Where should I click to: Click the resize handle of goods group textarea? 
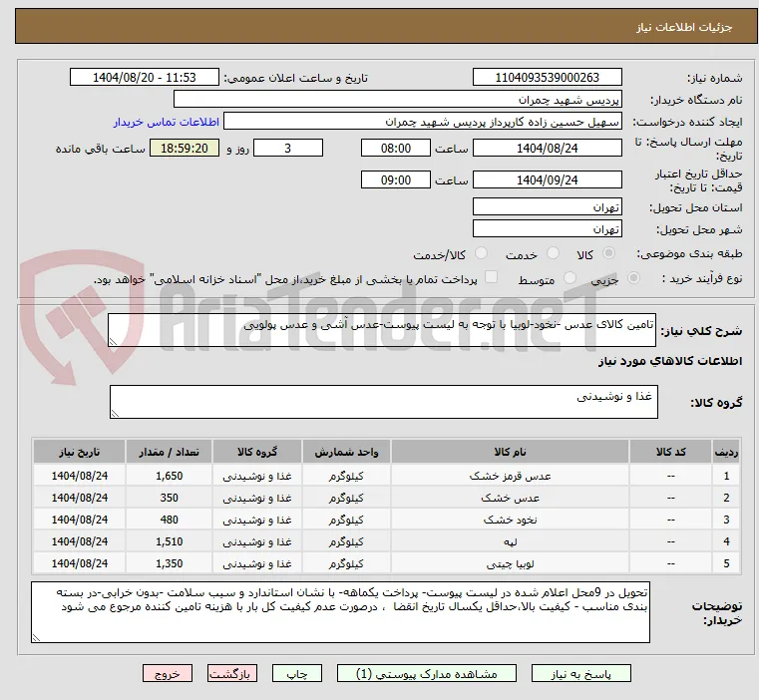coord(115,414)
